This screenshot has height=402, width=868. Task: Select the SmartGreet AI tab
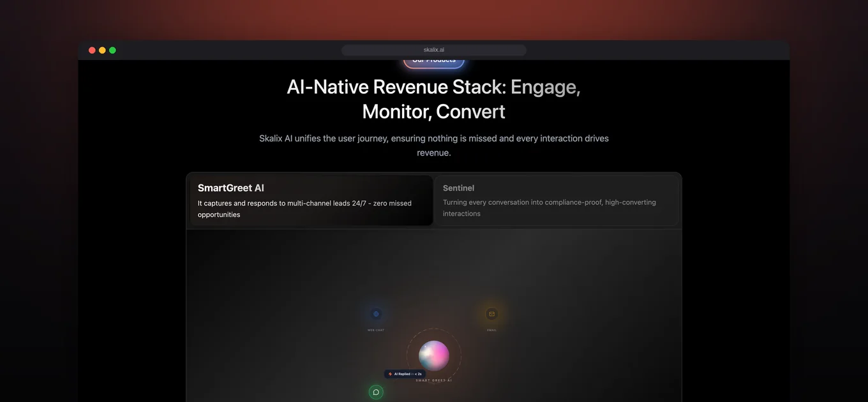click(311, 200)
